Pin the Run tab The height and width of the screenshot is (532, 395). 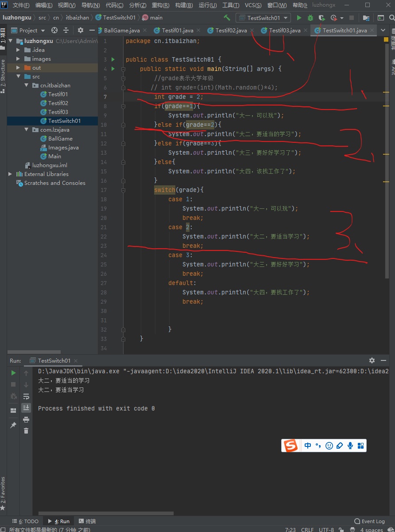(13, 425)
